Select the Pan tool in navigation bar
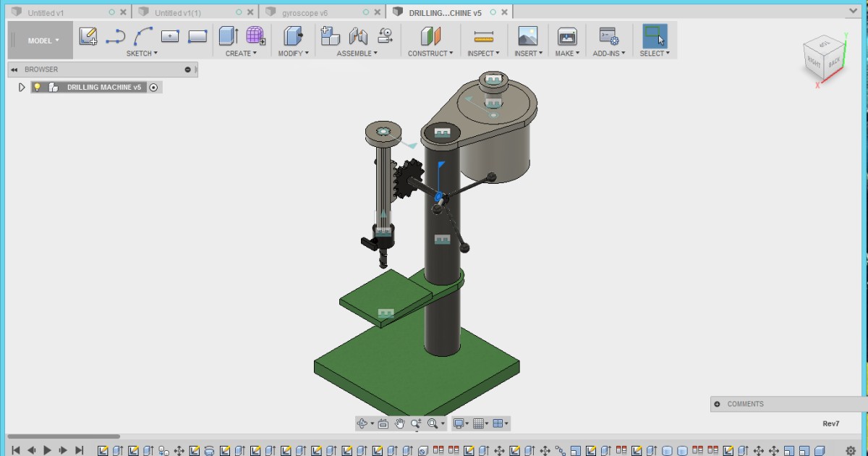Image resolution: width=868 pixels, height=456 pixels. 399,423
